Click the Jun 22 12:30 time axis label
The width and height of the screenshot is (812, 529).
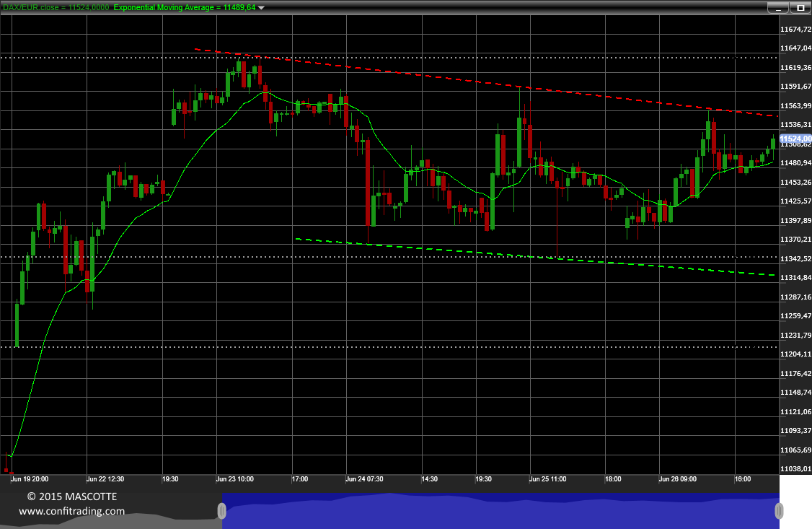105,479
